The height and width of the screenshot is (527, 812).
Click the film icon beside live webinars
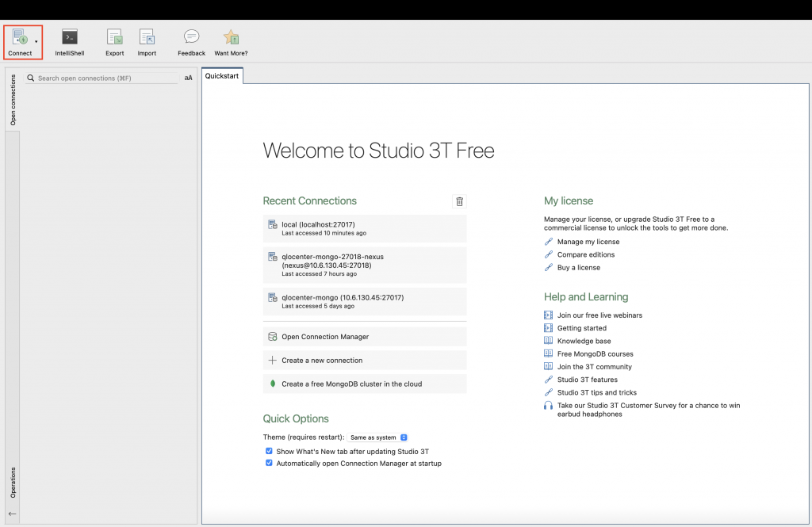click(x=548, y=315)
